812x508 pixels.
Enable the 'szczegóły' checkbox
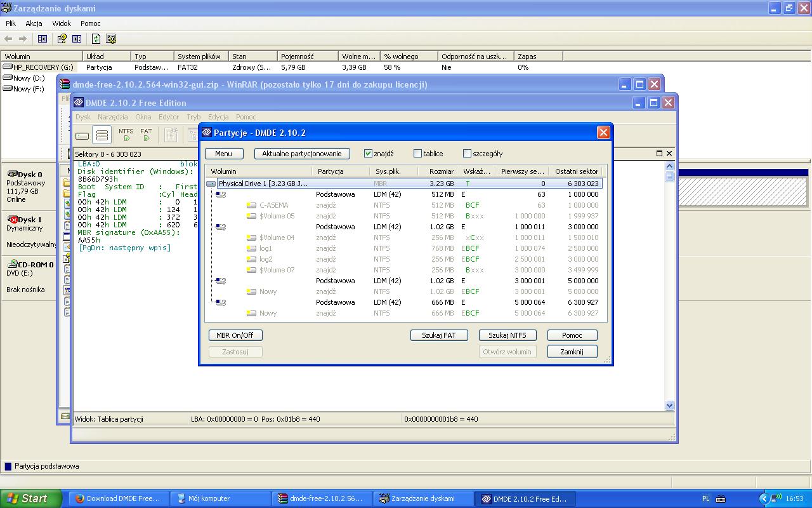click(467, 153)
